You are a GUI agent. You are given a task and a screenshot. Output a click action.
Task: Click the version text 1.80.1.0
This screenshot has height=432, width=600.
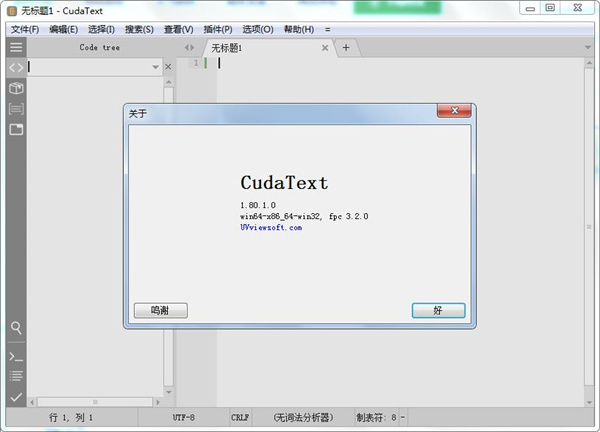tap(258, 205)
